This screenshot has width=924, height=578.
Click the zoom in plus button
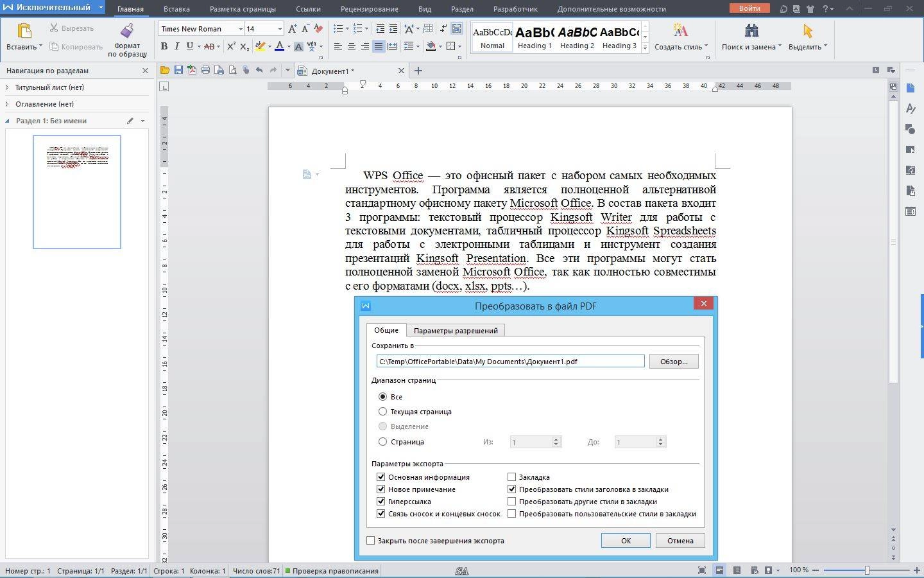(x=916, y=570)
